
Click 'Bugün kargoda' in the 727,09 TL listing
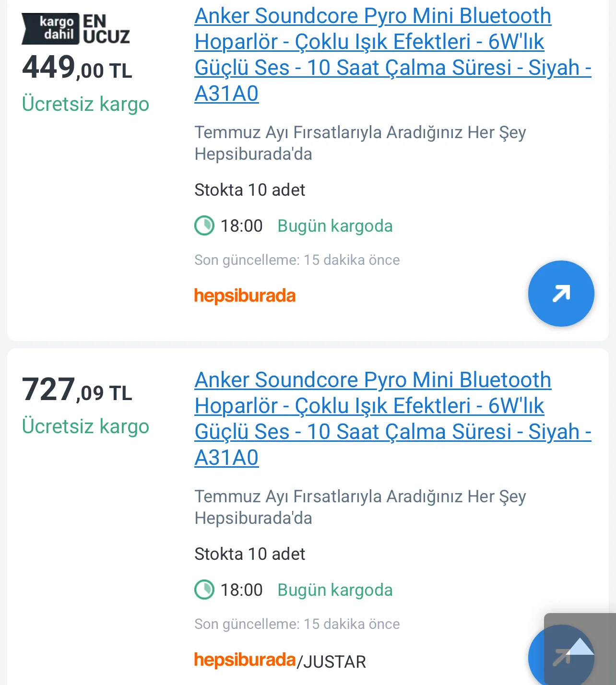pyautogui.click(x=335, y=590)
